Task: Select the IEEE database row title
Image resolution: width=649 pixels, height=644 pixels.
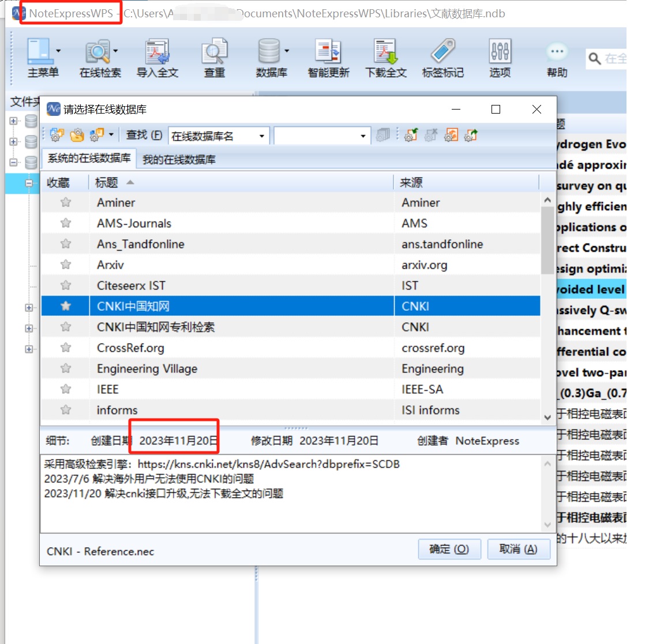Action: click(108, 389)
